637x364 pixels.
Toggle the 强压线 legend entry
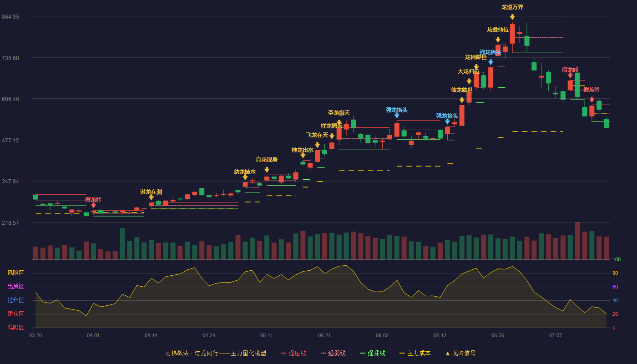click(294, 353)
